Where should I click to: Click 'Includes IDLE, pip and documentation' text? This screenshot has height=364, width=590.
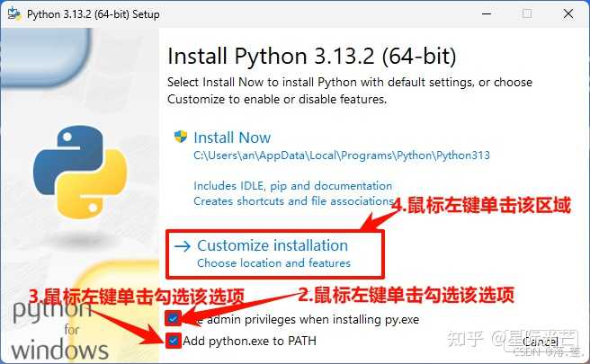click(x=292, y=186)
